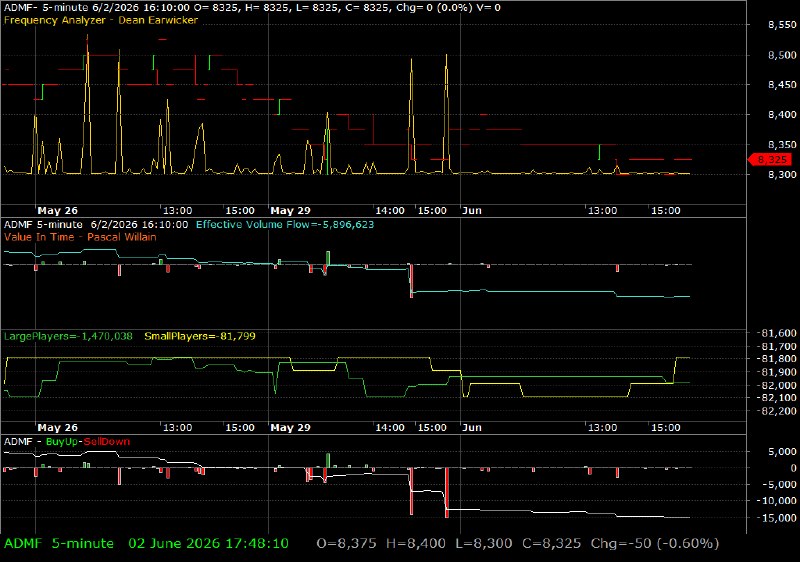This screenshot has height=562, width=800.
Task: Click the 8,300 price axis value
Action: 782,174
